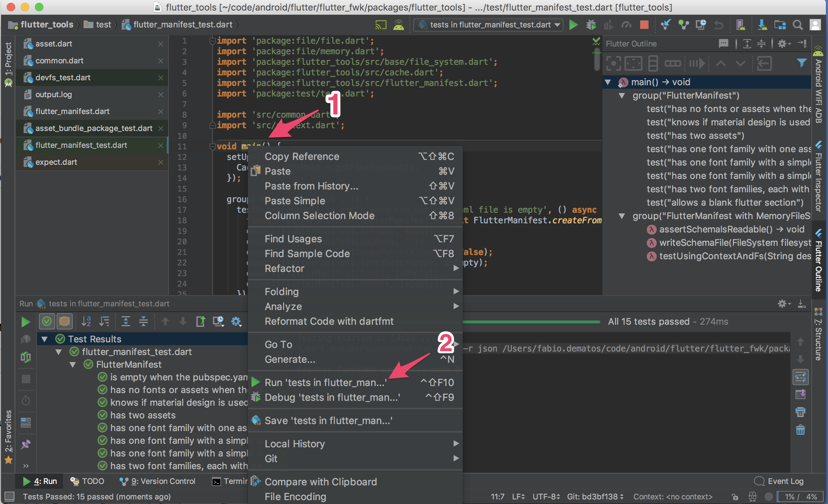Screen dimensions: 828x504
Task: Toggle alphabetical sorting of test results
Action: tap(86, 321)
